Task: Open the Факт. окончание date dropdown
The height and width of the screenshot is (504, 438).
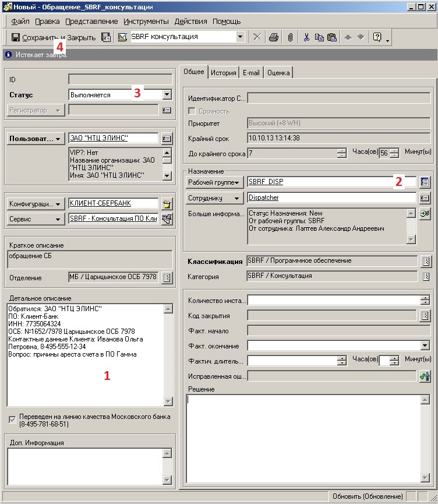Action: coord(425,346)
